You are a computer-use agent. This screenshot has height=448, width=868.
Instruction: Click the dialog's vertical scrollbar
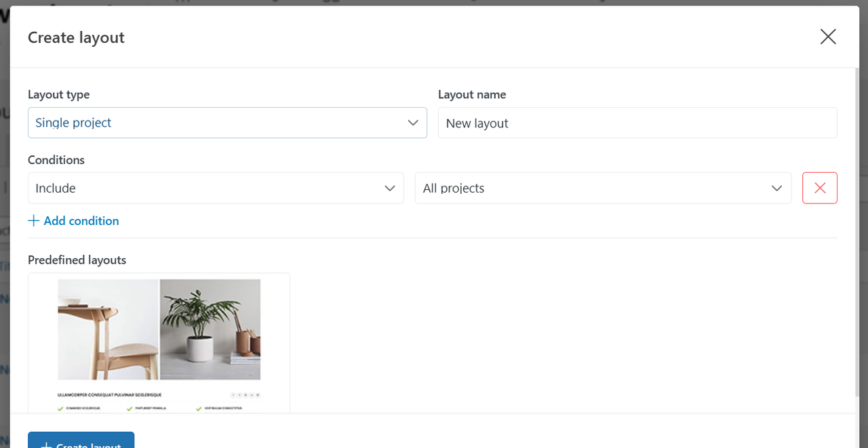tap(856, 230)
